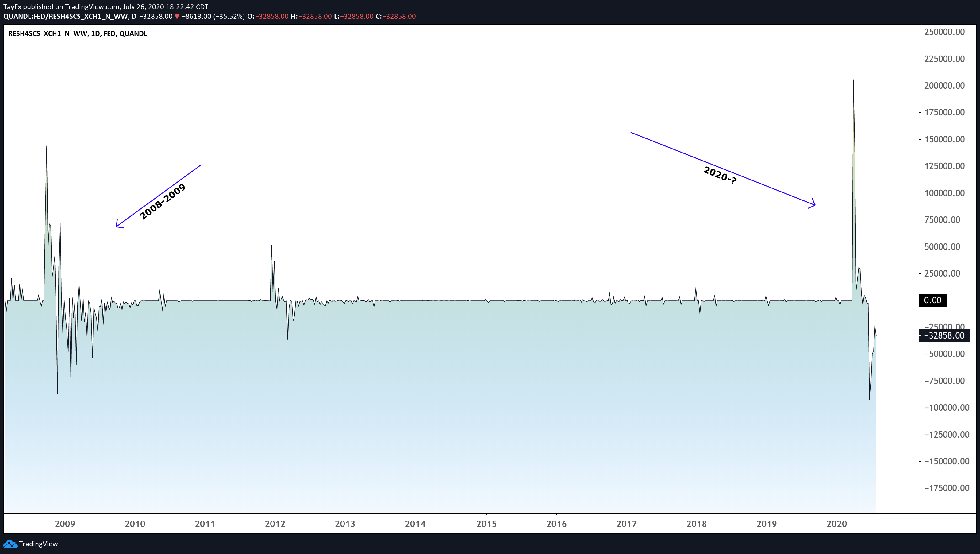Image resolution: width=980 pixels, height=554 pixels.
Task: Click the -32858.00 current price label
Action: point(944,335)
